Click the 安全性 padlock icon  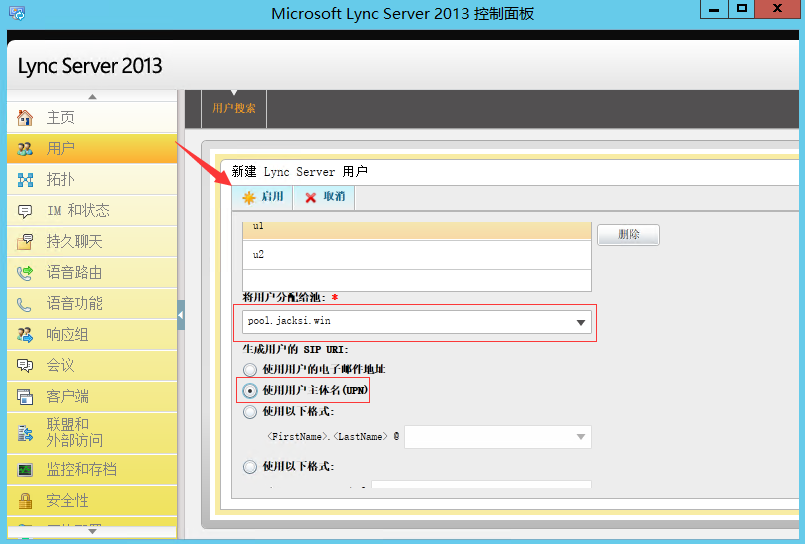coord(25,500)
